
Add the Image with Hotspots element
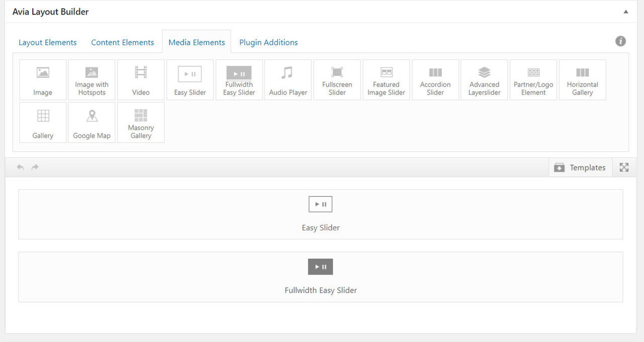point(92,80)
